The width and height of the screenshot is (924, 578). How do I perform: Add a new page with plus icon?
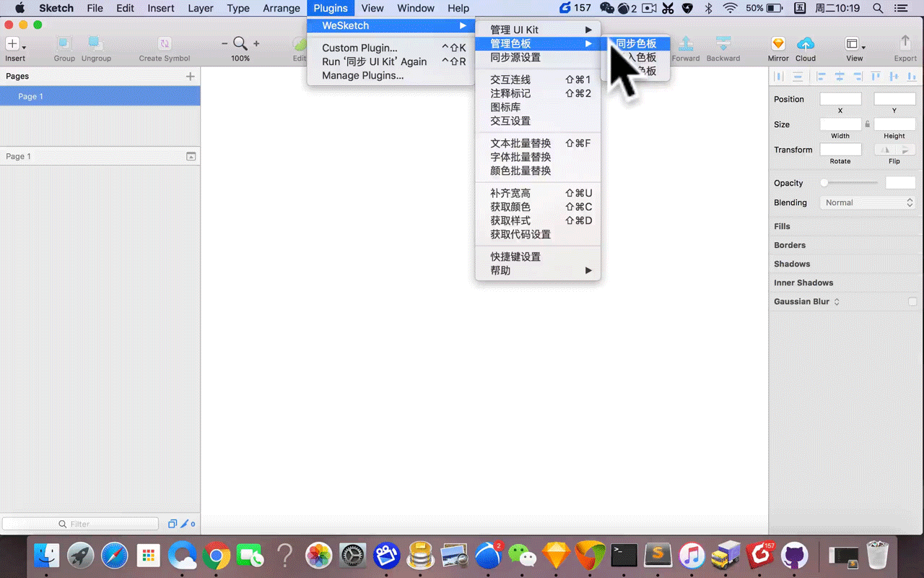click(x=191, y=76)
